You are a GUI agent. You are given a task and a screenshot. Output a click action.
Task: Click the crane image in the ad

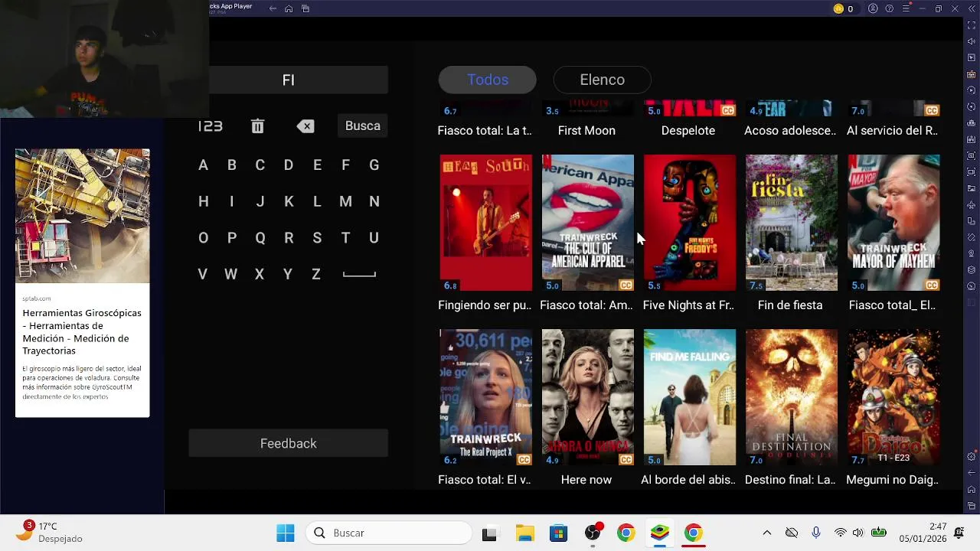tap(82, 217)
